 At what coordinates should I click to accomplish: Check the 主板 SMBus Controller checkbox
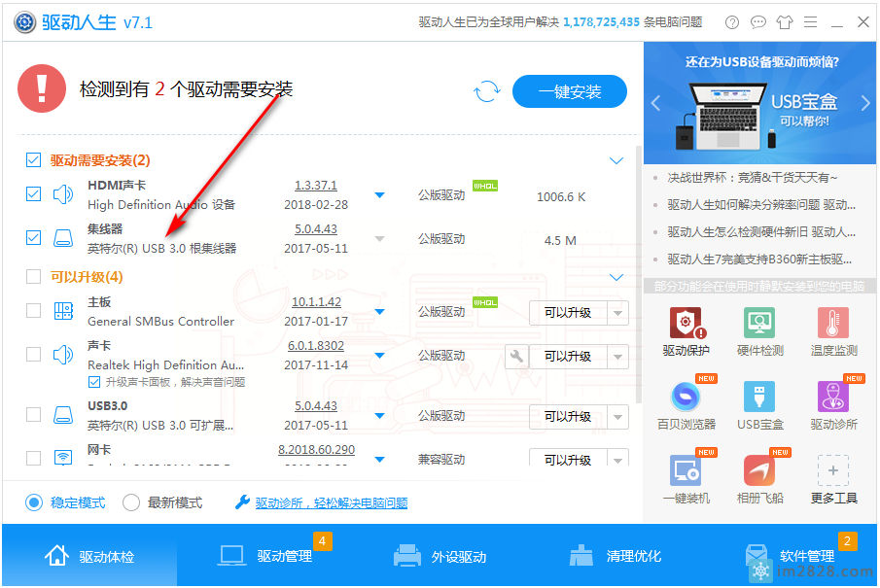(34, 311)
